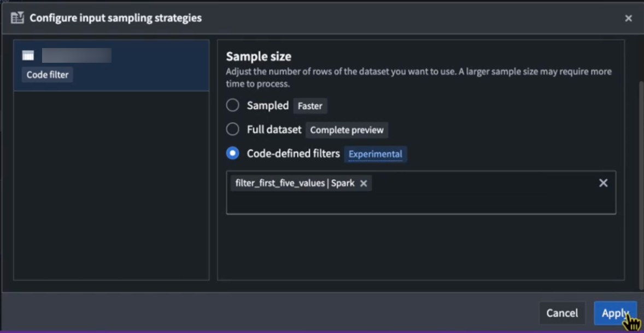Viewport: 644px width, 333px height.
Task: Click the dataset table icon in left panel
Action: (29, 53)
